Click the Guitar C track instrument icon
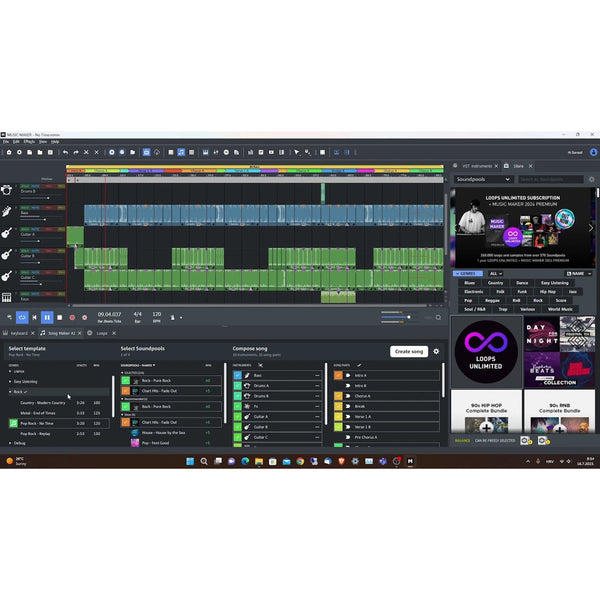The width and height of the screenshot is (600, 600). 7,276
